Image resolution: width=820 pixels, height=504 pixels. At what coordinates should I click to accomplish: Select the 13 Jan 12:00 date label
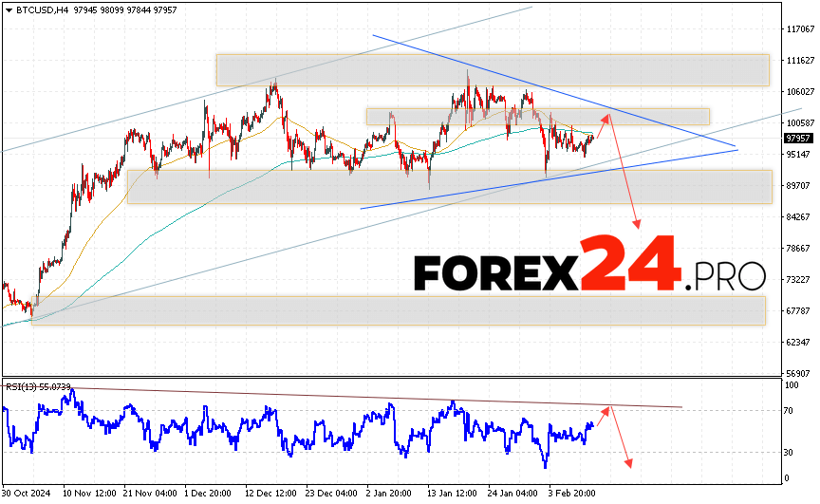coord(455,495)
